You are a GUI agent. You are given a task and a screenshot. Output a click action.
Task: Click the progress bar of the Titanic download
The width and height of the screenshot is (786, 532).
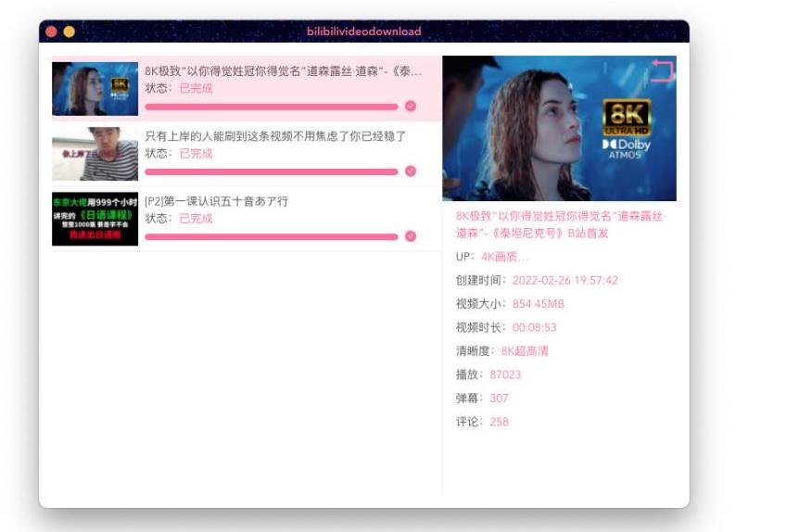coord(271,107)
